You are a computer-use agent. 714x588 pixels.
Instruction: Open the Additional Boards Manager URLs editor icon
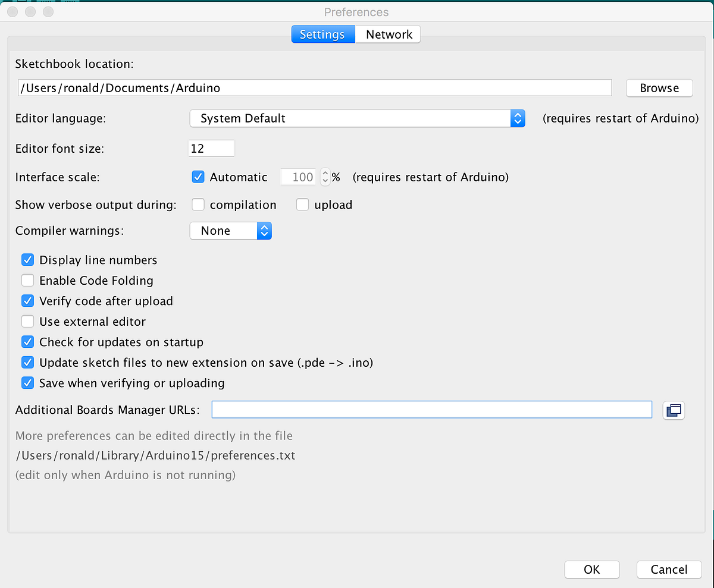click(674, 410)
